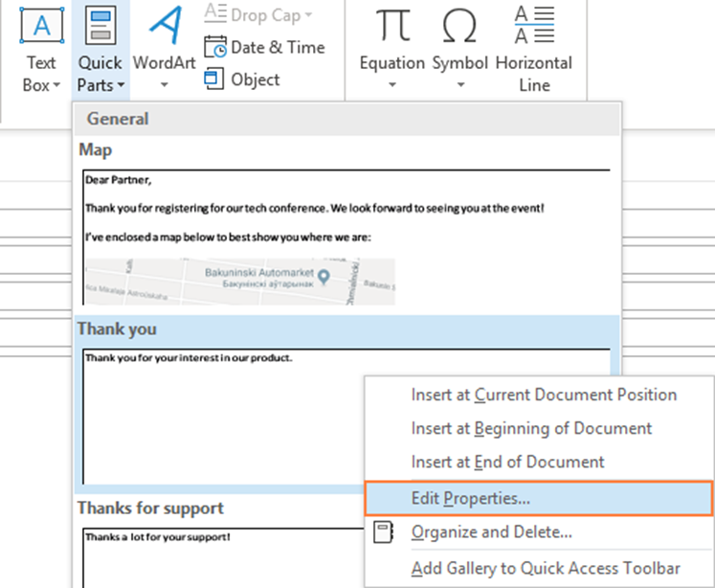Expand the Equation dropdown arrow
This screenshot has width=715, height=588.
pos(392,85)
